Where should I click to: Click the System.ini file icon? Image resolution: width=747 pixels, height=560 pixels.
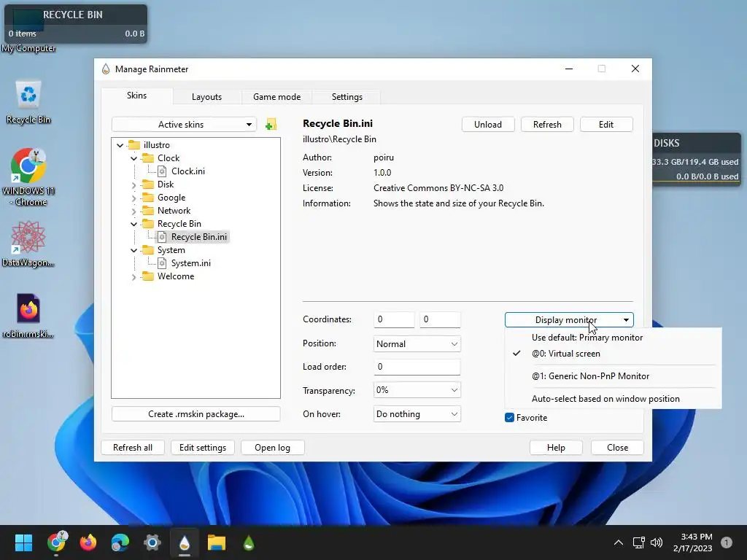click(162, 262)
